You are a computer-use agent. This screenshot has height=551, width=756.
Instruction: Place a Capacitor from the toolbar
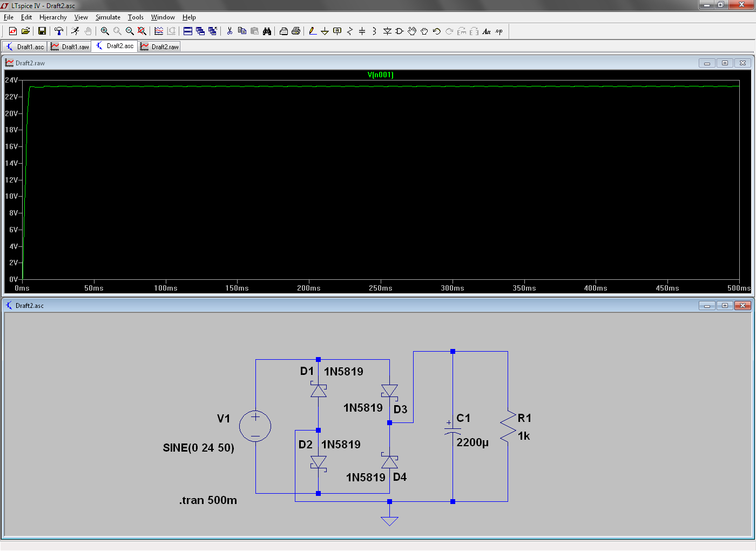(x=362, y=31)
